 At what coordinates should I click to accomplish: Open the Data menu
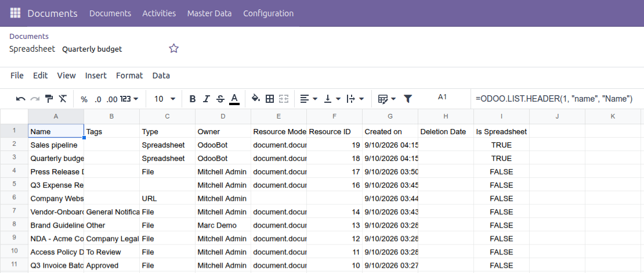161,76
